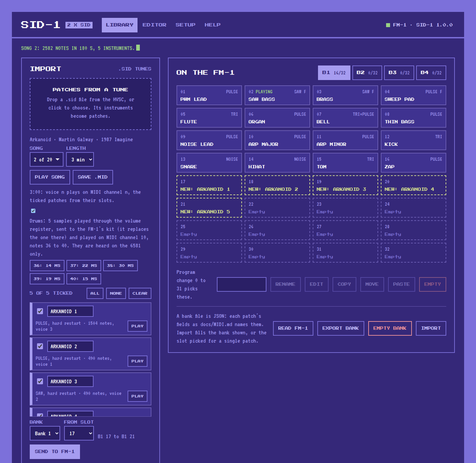Select slot 16 Zap
This screenshot has width=476, height=463.
[413, 163]
